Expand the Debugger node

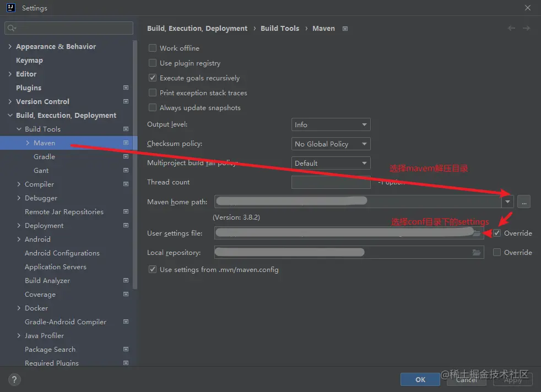(19, 198)
